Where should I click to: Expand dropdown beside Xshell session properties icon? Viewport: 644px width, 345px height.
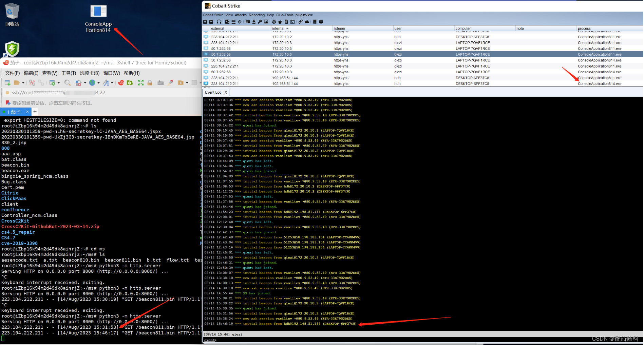pyautogui.click(x=59, y=83)
